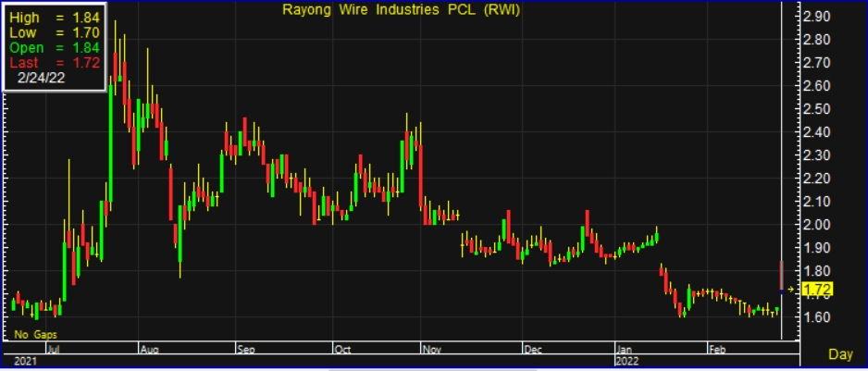Select the Jul month label on time axis
Image resolution: width=868 pixels, height=371 pixels.
pos(55,350)
